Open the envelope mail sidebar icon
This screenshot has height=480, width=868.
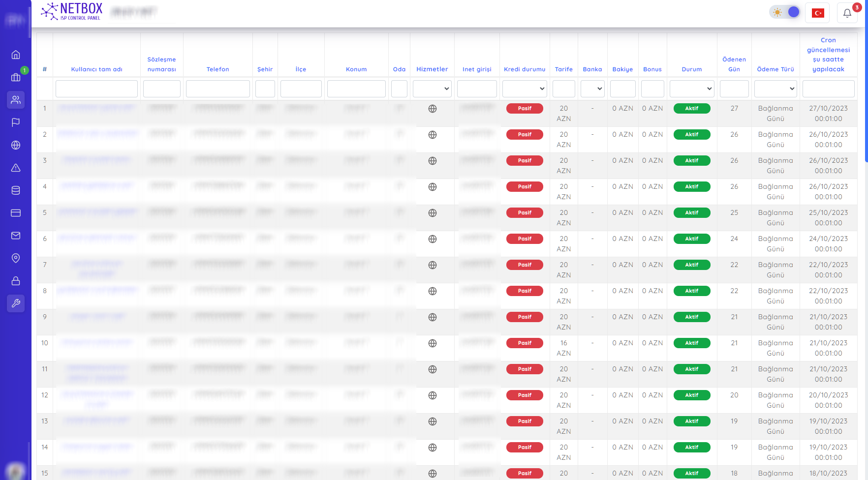(16, 236)
